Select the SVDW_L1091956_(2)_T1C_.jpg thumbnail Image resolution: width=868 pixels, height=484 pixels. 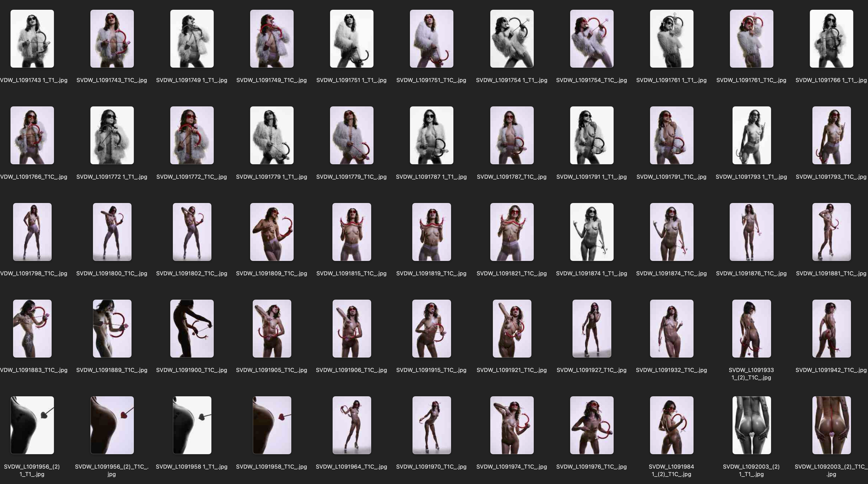pos(112,425)
